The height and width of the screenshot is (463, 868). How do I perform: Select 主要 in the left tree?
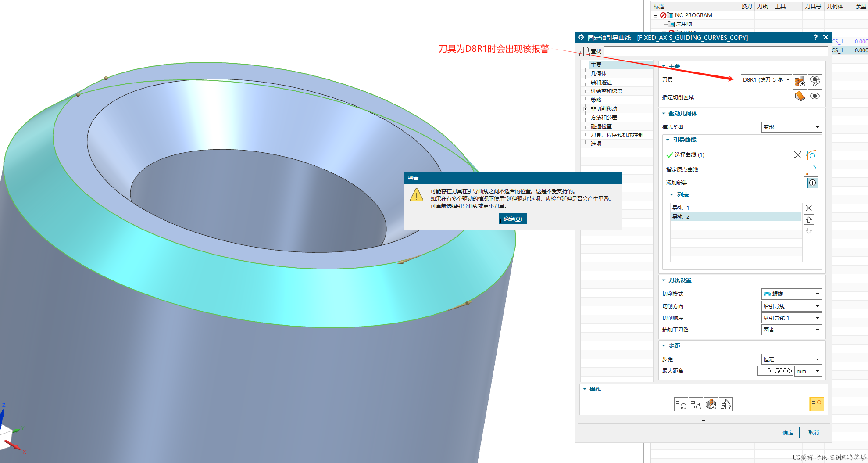596,65
